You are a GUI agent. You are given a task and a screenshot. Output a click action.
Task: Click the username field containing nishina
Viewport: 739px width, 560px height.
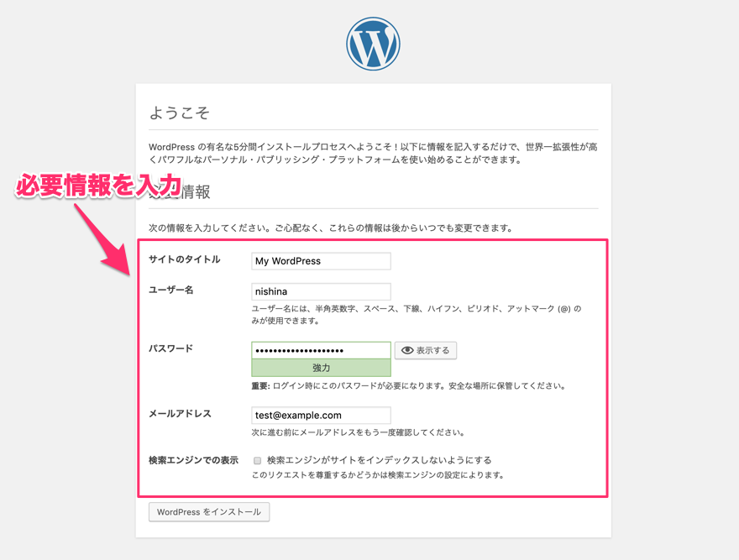[321, 291]
